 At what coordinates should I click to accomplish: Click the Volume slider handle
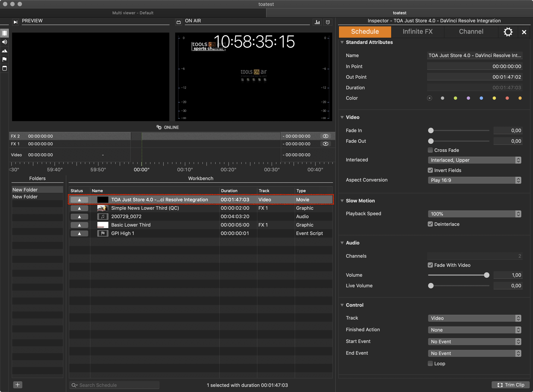487,275
